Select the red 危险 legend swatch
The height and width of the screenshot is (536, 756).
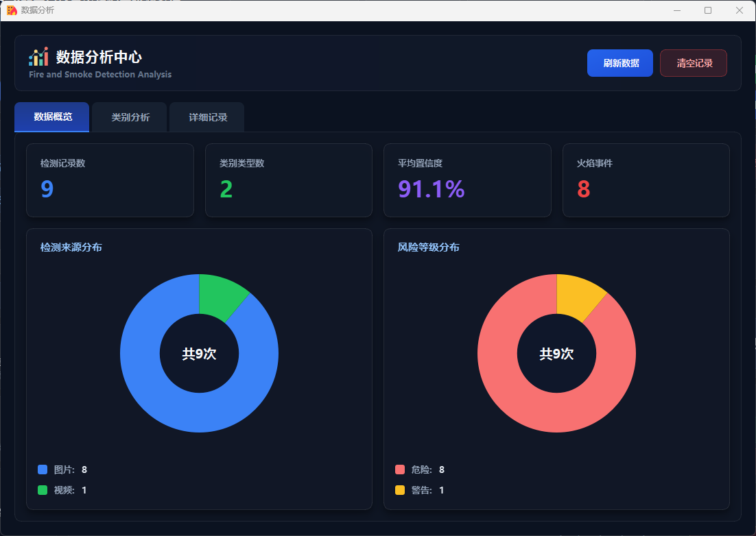click(x=400, y=470)
